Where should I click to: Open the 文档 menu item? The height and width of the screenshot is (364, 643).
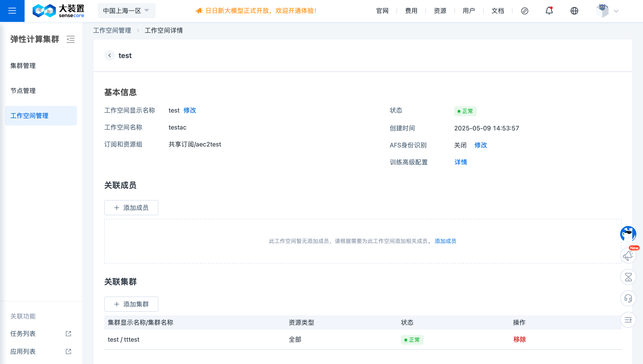[498, 11]
